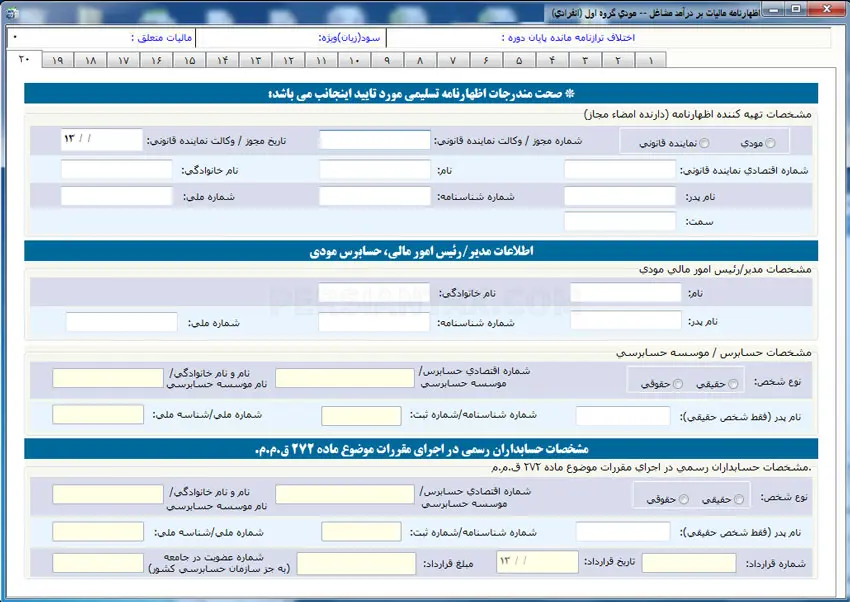
Task: Switch to tab ۲
Action: [618, 60]
